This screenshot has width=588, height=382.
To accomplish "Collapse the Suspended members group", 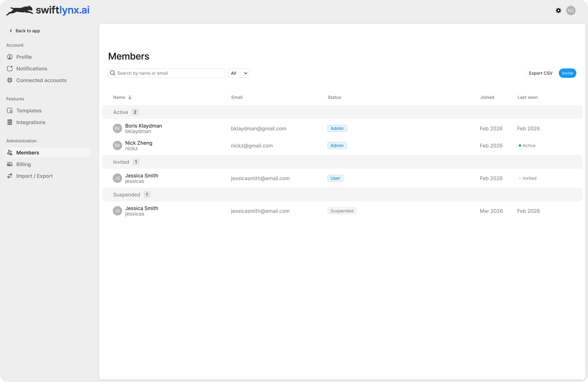I will 127,195.
